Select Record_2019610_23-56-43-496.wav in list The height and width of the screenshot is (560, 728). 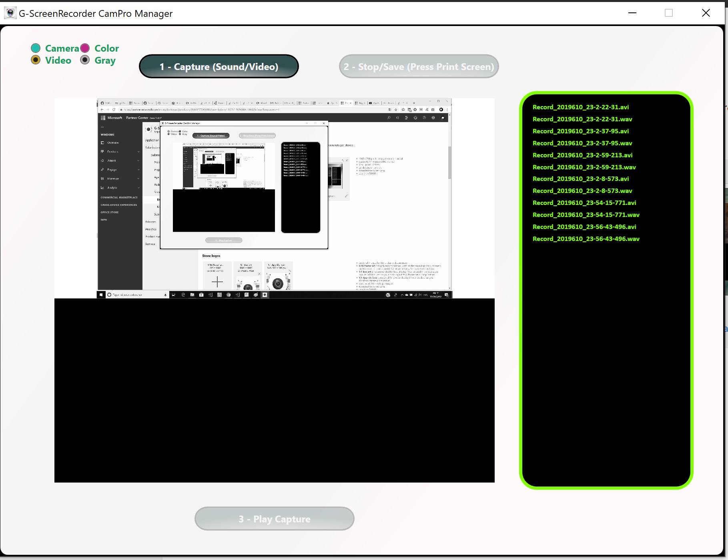(586, 239)
